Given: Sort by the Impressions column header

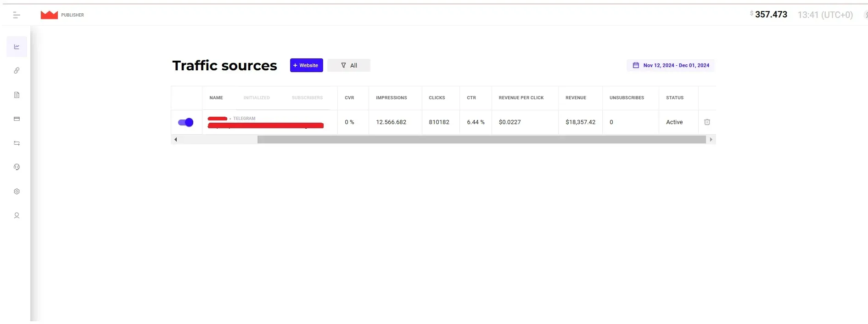Looking at the screenshot, I should pyautogui.click(x=391, y=98).
